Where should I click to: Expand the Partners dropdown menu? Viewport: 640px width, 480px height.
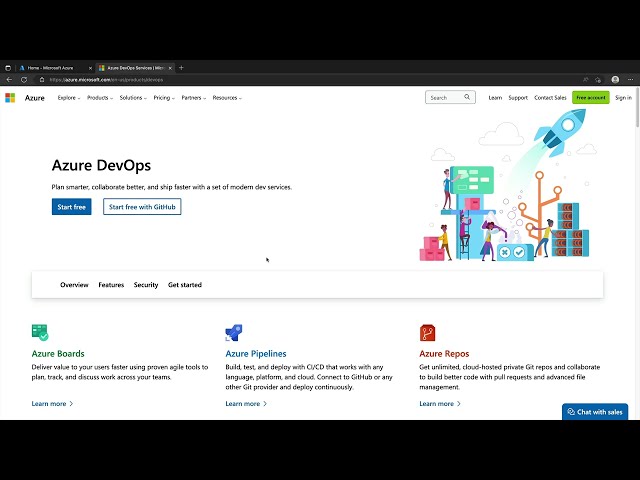193,98
